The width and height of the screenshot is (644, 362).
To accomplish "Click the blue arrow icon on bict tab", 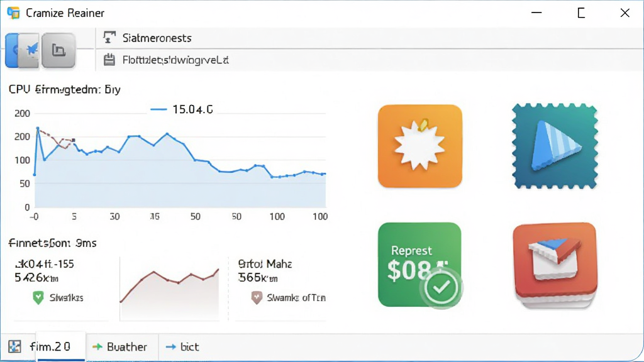I will [170, 347].
